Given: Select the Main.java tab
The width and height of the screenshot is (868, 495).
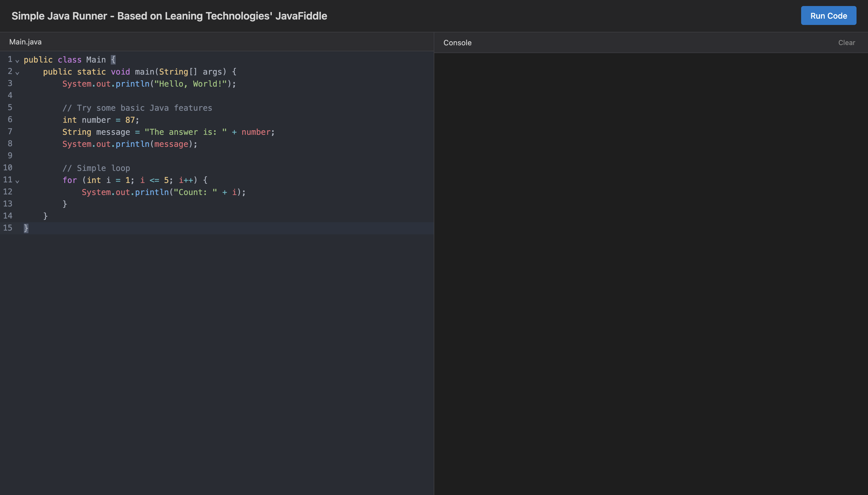Looking at the screenshot, I should pyautogui.click(x=25, y=42).
